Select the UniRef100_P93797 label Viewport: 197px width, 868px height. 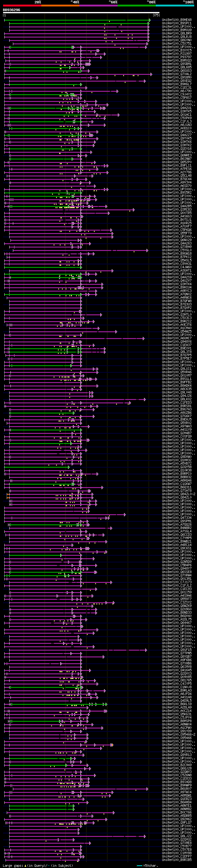coord(177,57)
